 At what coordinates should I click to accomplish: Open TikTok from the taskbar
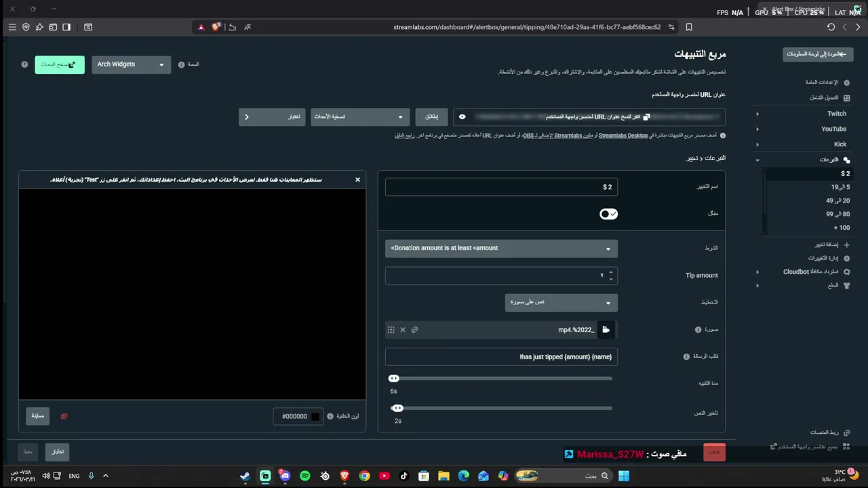tap(404, 476)
